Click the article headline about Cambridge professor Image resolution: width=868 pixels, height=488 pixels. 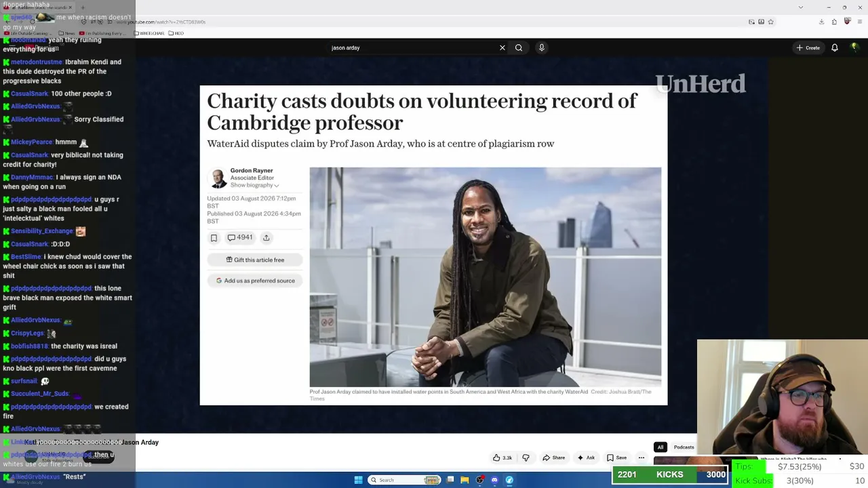click(x=422, y=112)
